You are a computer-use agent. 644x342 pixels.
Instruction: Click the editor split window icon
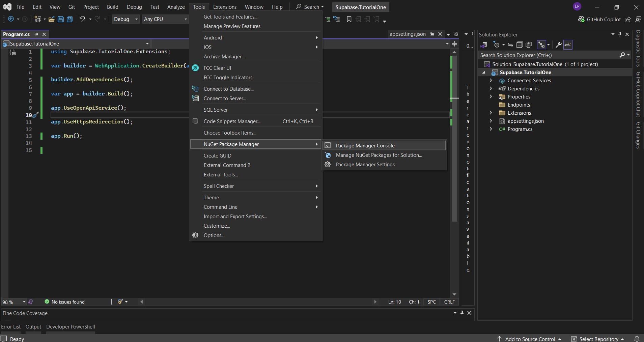[454, 44]
